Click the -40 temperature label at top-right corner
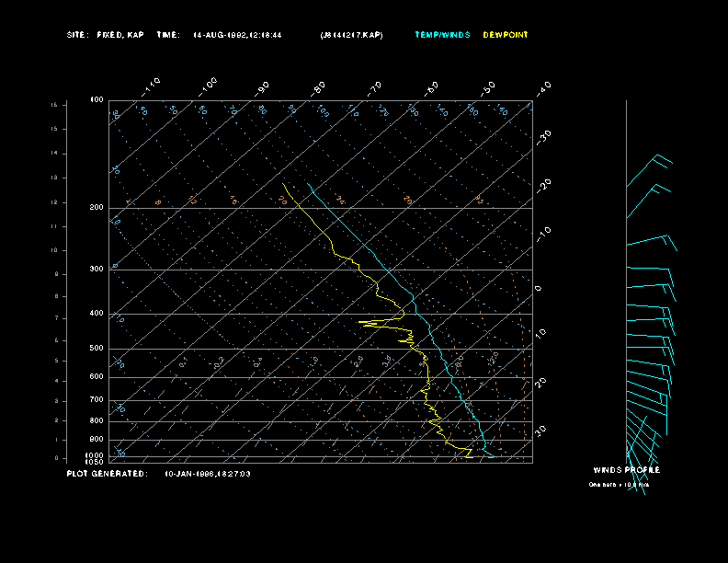 coord(543,88)
